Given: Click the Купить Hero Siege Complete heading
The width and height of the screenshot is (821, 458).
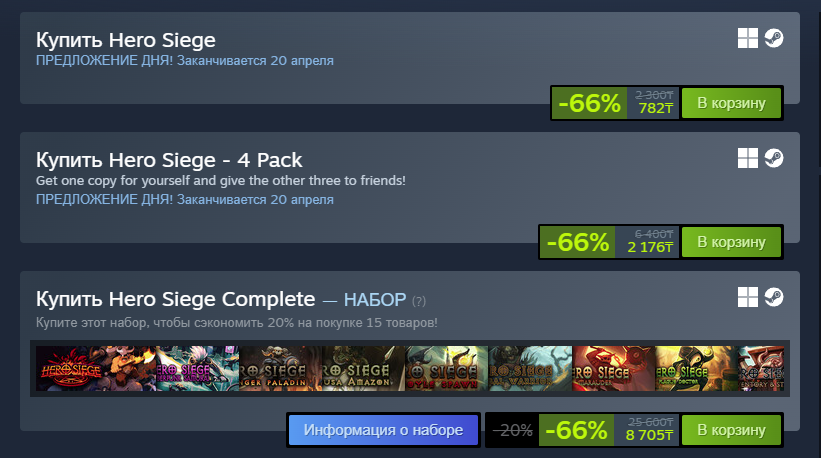Looking at the screenshot, I should [x=175, y=299].
